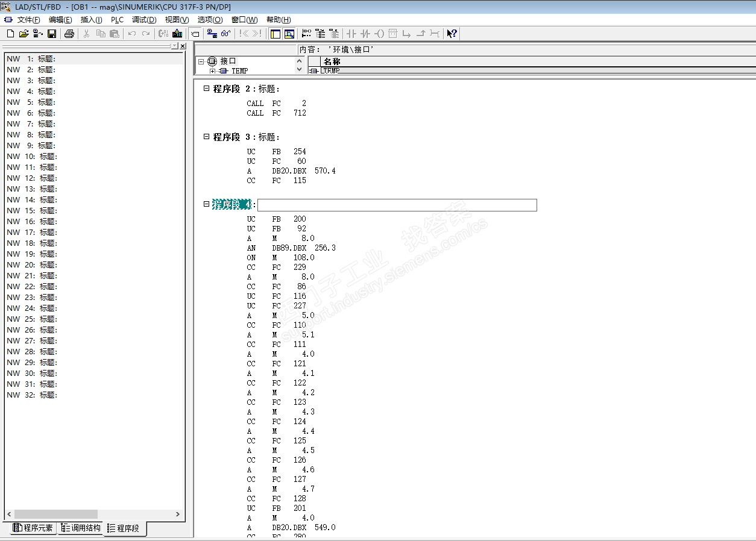Click the overview panel dropdown arrow button
This screenshot has height=541, width=756.
click(x=175, y=46)
